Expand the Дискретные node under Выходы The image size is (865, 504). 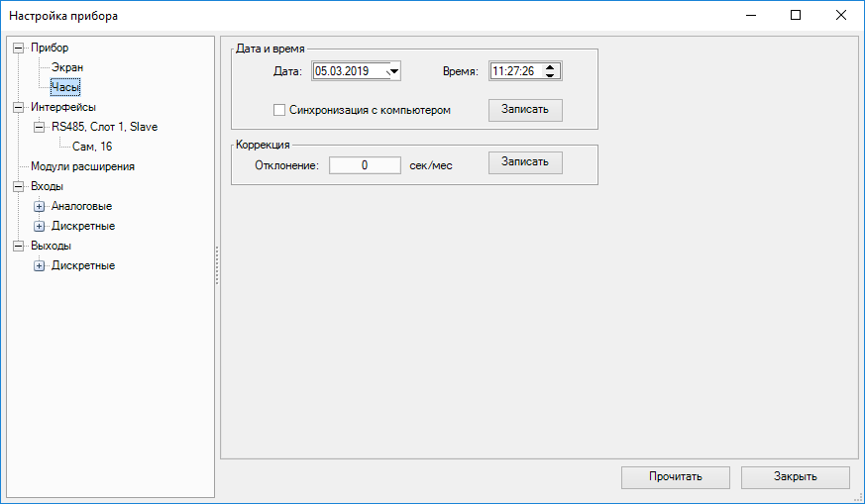click(39, 265)
